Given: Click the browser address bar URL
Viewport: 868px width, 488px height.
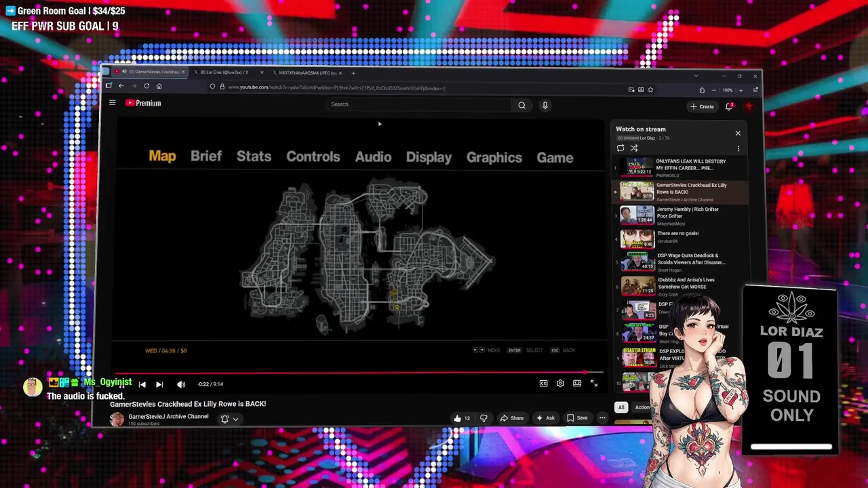Looking at the screenshot, I should tap(337, 88).
